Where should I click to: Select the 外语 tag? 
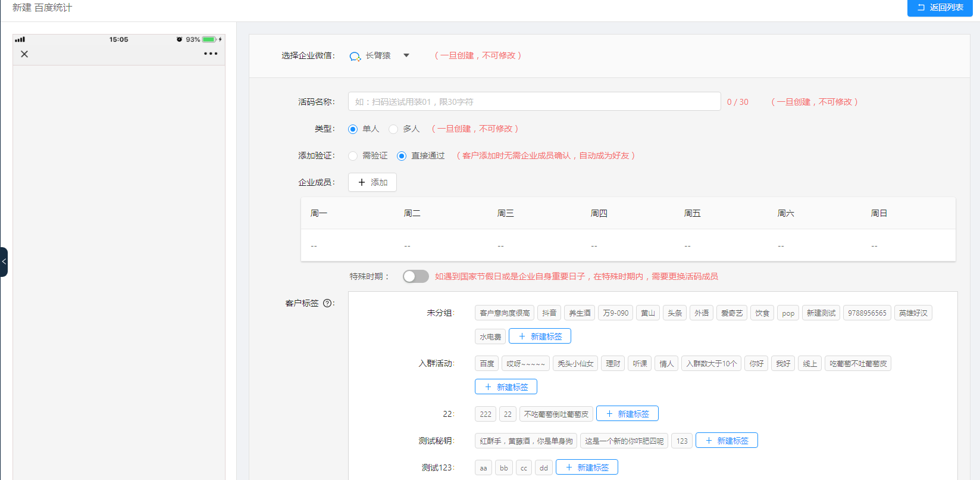(x=702, y=313)
